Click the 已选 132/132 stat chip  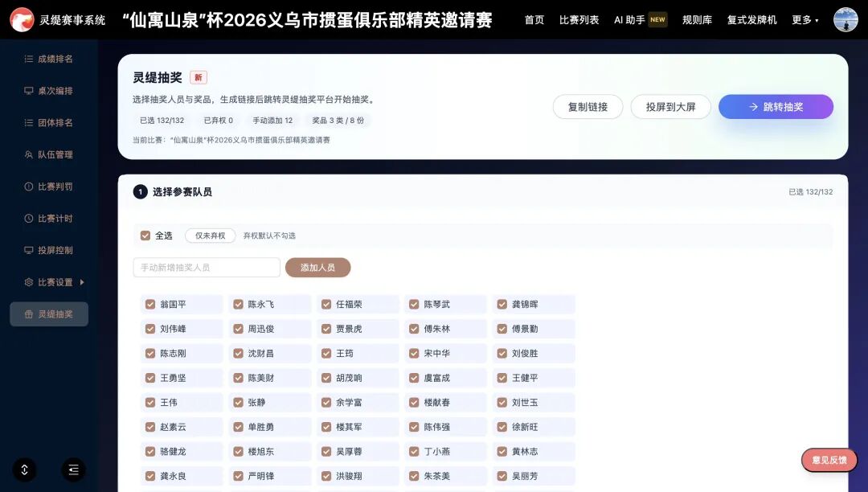coord(162,120)
